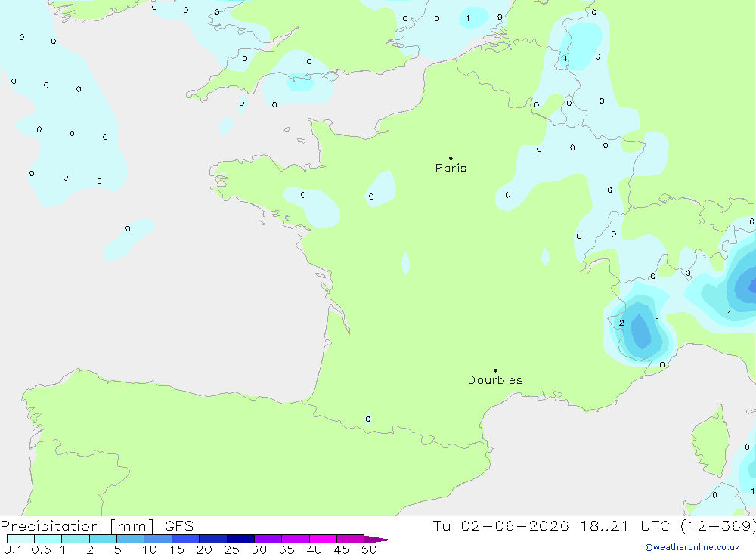Select the 10 mm blue legend swatch
The height and width of the screenshot is (554, 756).
[x=158, y=539]
